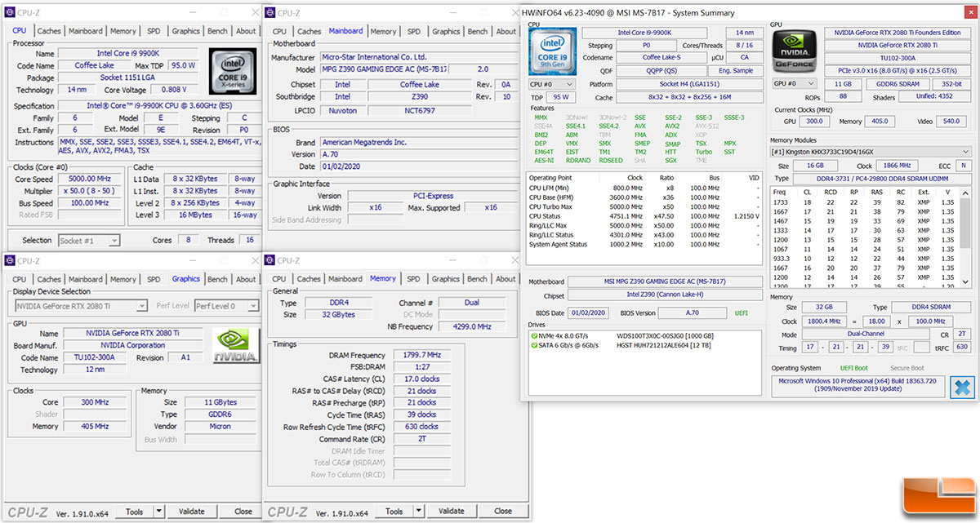Click the Intel Core i9 X-series logo in CPU-Z
This screenshot has width=980, height=523.
[x=233, y=71]
